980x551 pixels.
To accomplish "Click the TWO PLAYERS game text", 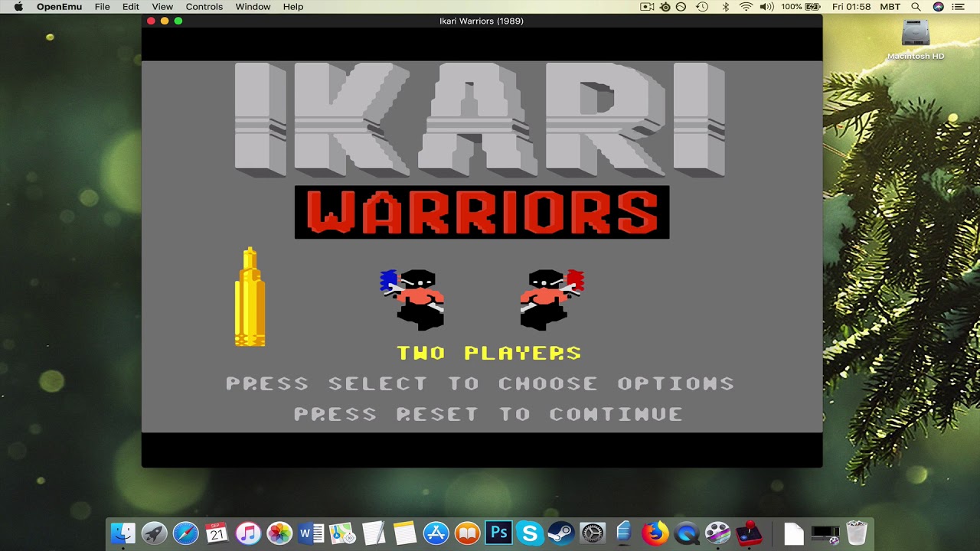I will [x=488, y=353].
